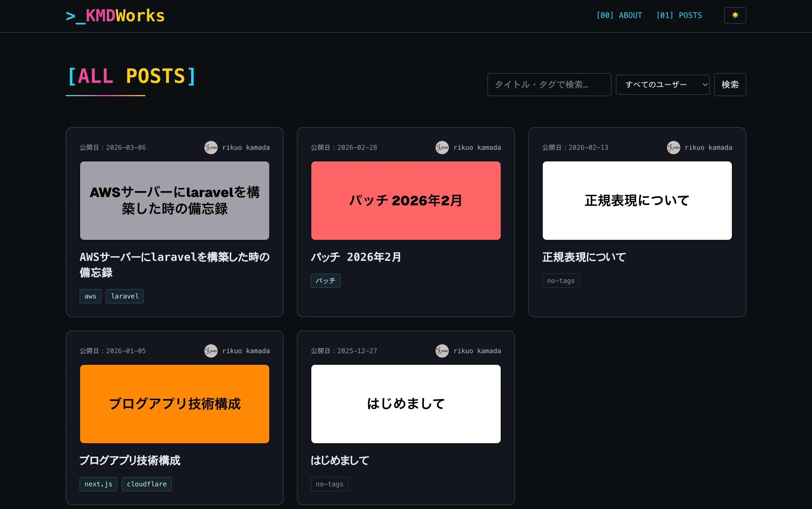812x509 pixels.
Task: Click the KMD avatar on the AWS post
Action: [x=211, y=147]
